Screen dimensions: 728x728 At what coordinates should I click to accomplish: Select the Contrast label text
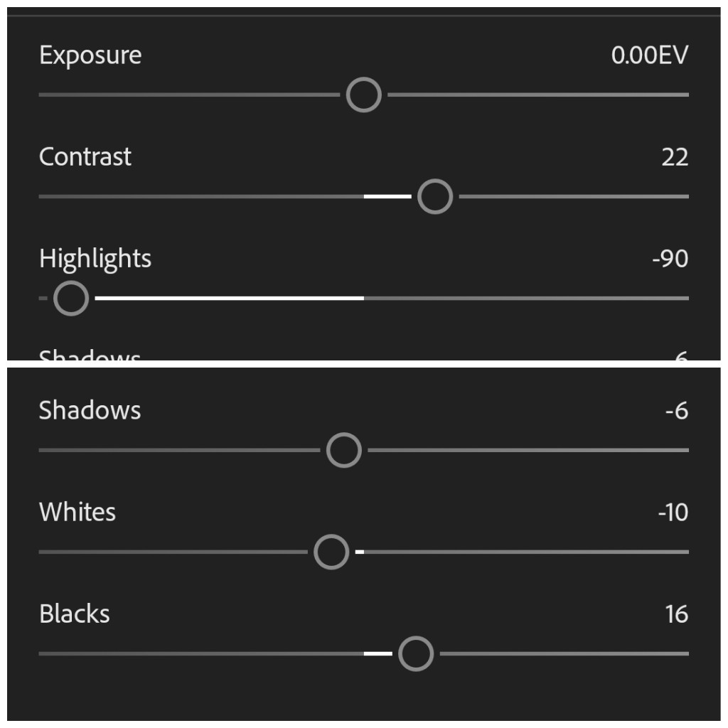pyautogui.click(x=85, y=157)
